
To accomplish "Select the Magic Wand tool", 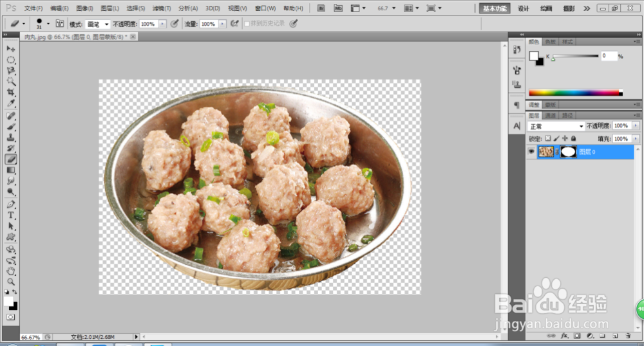I will [x=11, y=81].
